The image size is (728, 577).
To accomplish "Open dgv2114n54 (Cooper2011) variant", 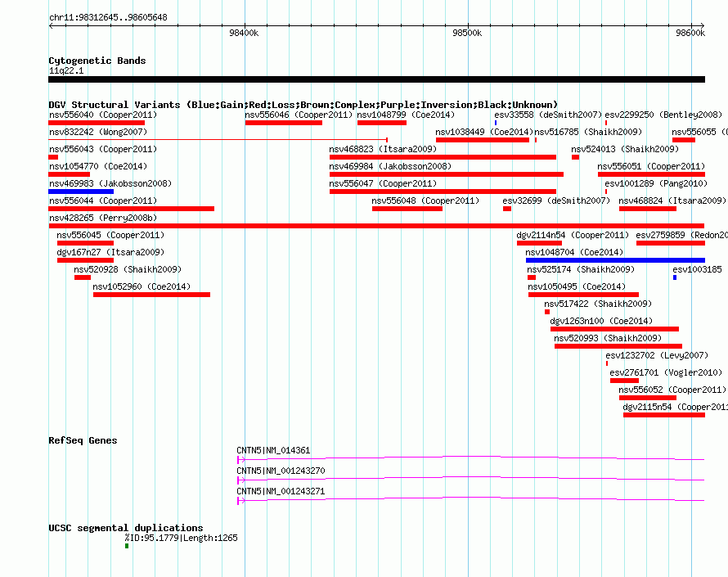I will [573, 235].
